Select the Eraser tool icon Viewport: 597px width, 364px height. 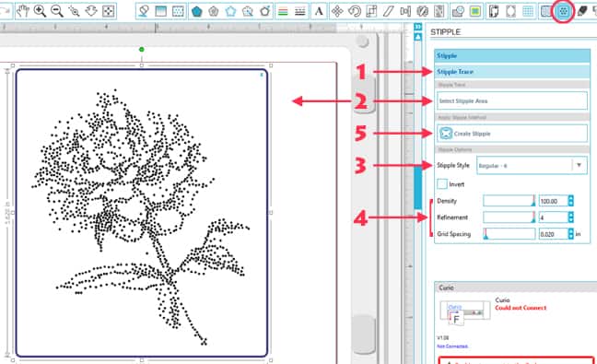(x=581, y=11)
